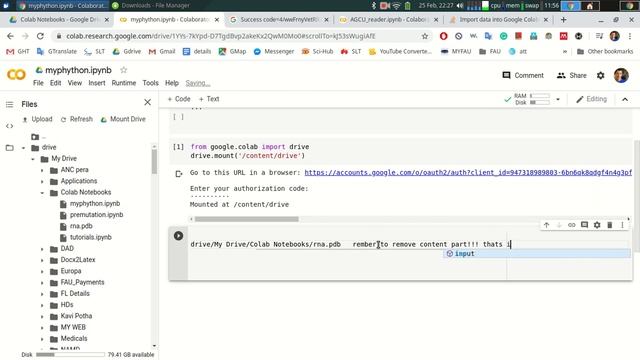Open Google account avatar in Colab header
640x360 pixels.
click(621, 76)
